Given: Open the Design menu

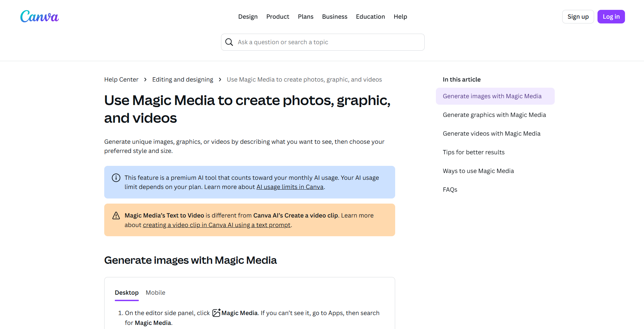Looking at the screenshot, I should tap(248, 17).
